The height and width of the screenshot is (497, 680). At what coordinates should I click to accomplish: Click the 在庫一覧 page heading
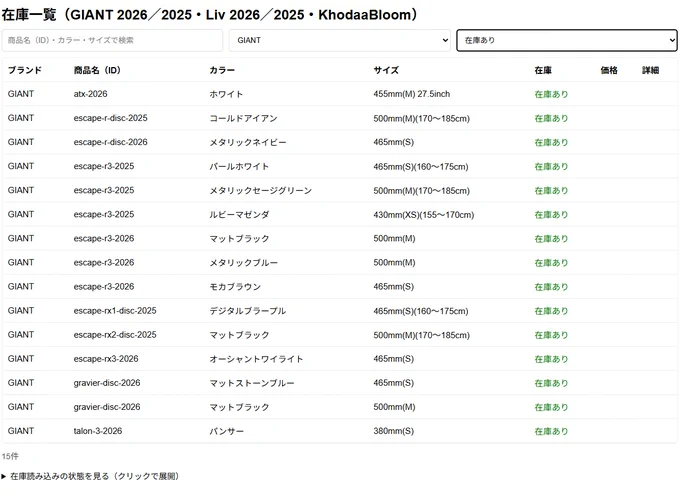[x=209, y=15]
